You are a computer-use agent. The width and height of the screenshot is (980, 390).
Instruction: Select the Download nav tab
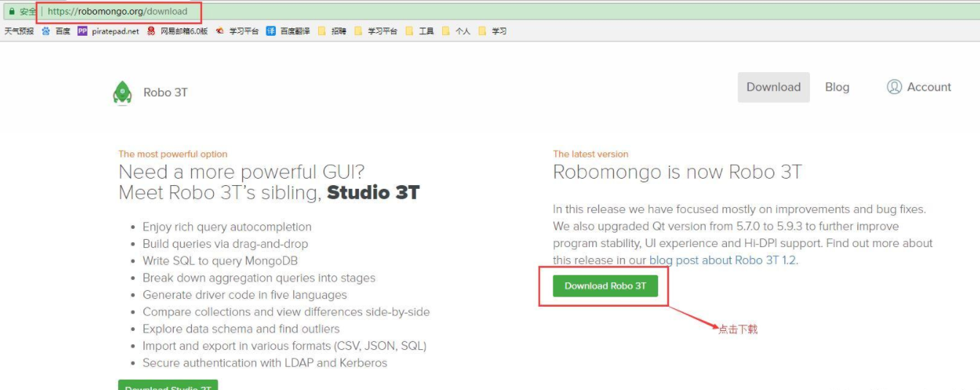[773, 87]
